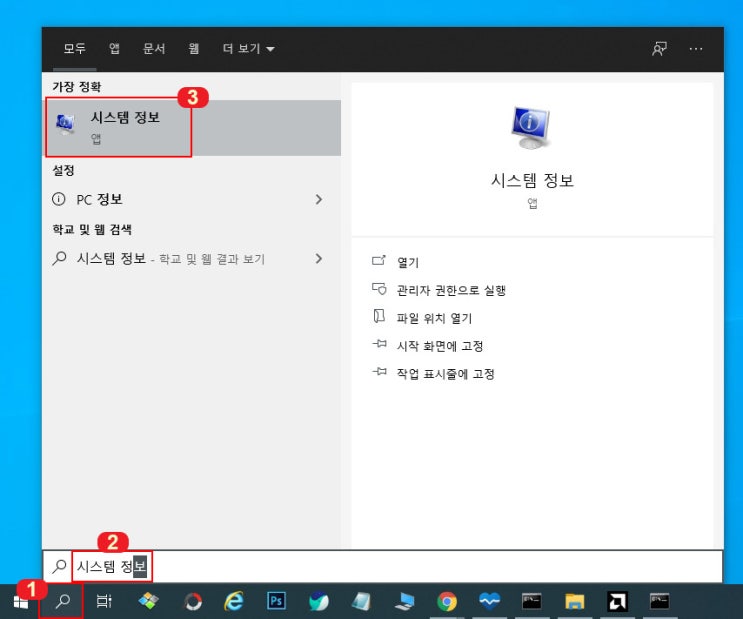This screenshot has height=619, width=743.
Task: Switch to the 웹 tab
Action: pyautogui.click(x=193, y=48)
